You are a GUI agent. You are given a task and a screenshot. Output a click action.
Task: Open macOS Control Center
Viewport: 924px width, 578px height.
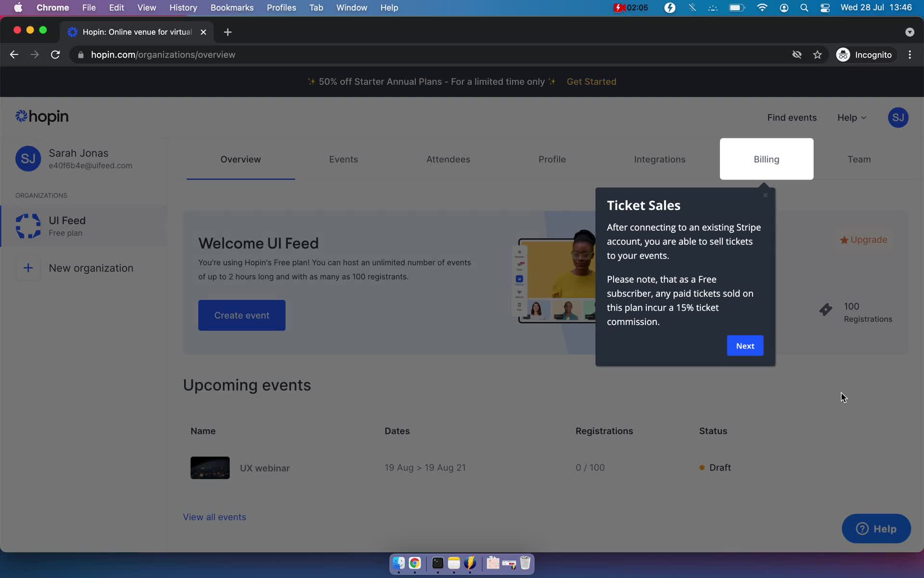tap(825, 8)
